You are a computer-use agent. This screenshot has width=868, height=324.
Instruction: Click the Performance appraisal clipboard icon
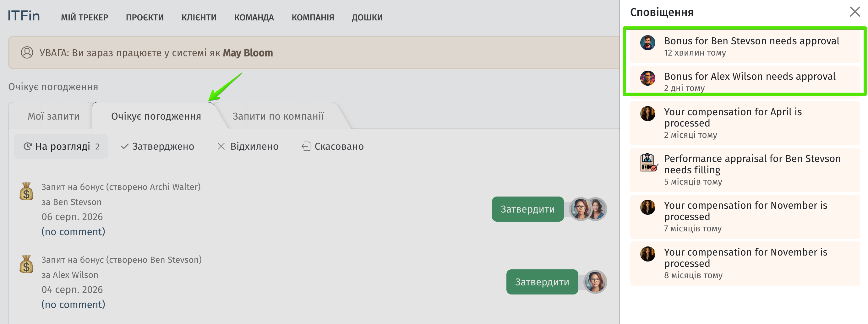(648, 163)
